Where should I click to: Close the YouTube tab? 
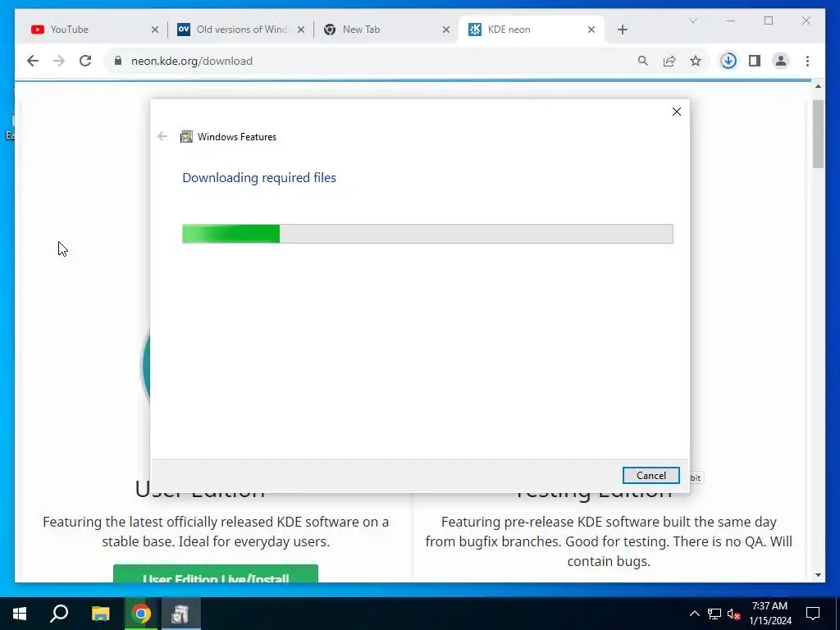click(155, 30)
